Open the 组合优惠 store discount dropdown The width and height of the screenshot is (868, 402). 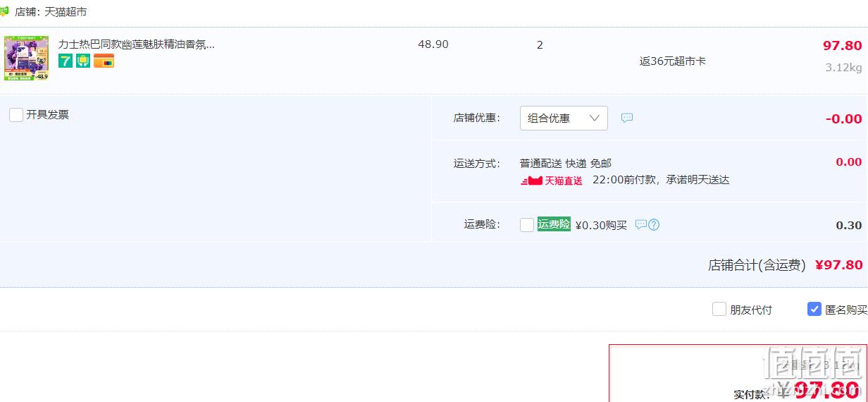[564, 118]
